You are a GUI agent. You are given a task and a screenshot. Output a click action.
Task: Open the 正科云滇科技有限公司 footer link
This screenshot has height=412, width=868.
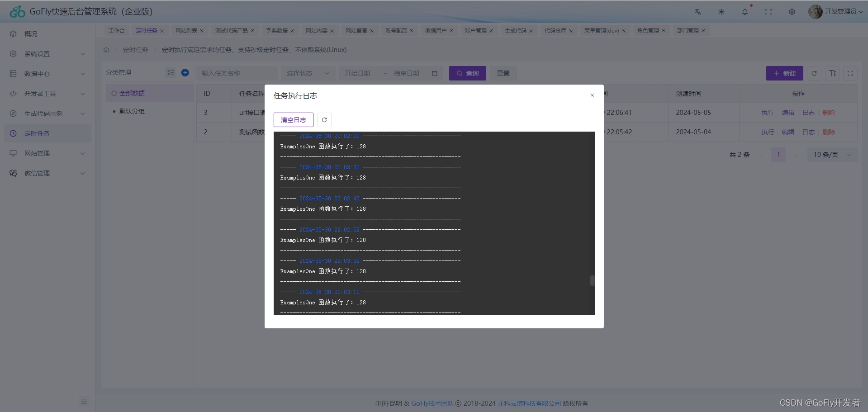(x=530, y=403)
